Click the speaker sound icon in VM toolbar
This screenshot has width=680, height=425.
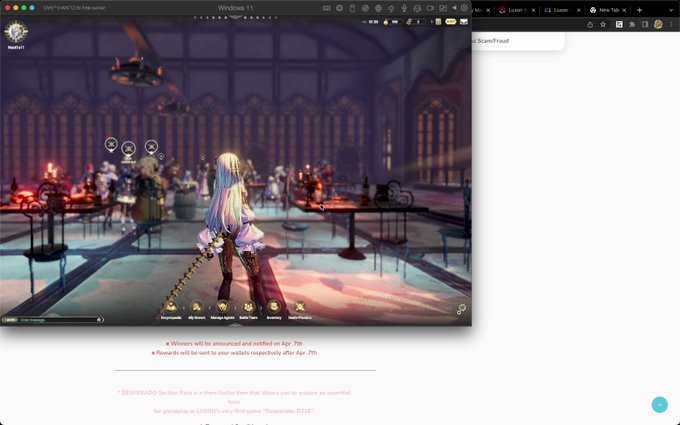(391, 8)
